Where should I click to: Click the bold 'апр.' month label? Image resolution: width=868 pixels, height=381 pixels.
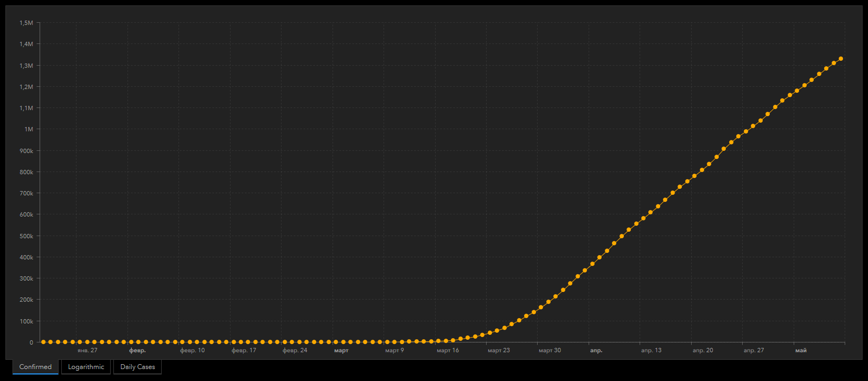coord(596,351)
